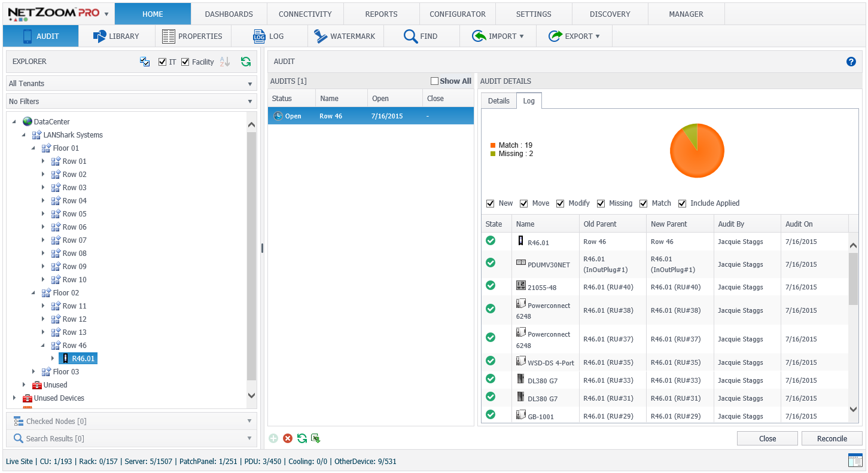
Task: Click the sort A-Z icon in Explorer
Action: pos(225,62)
